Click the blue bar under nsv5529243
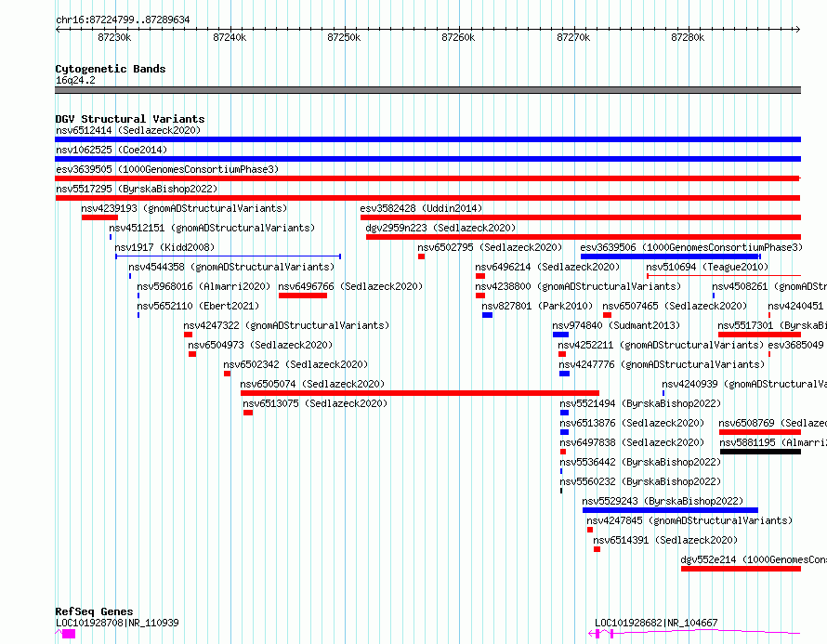The image size is (827, 644). [670, 510]
